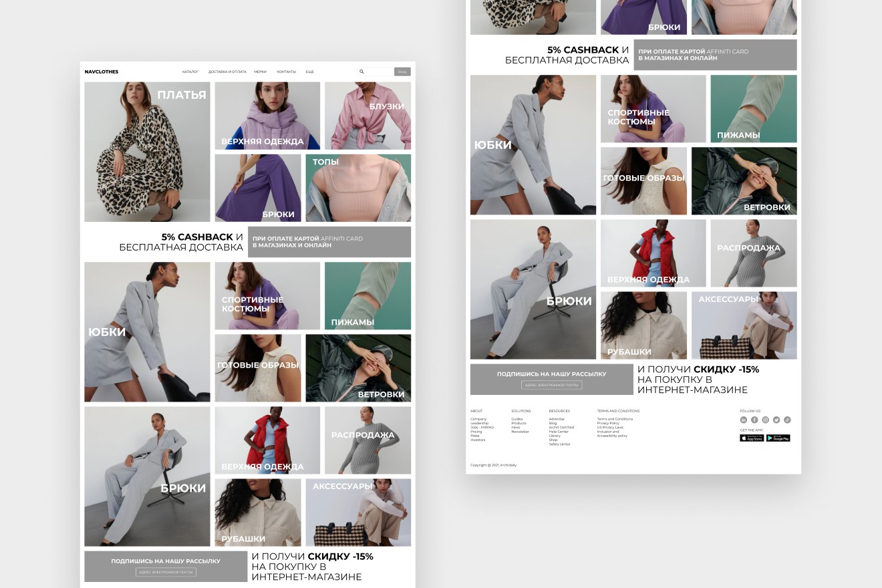Expand the ЕЩЕ menu in header
This screenshot has height=588, width=882.
pyautogui.click(x=310, y=71)
